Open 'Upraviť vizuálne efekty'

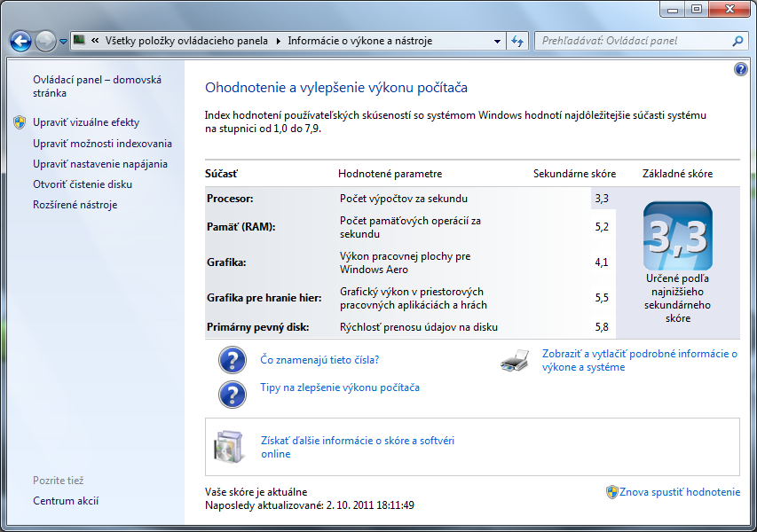click(x=86, y=122)
